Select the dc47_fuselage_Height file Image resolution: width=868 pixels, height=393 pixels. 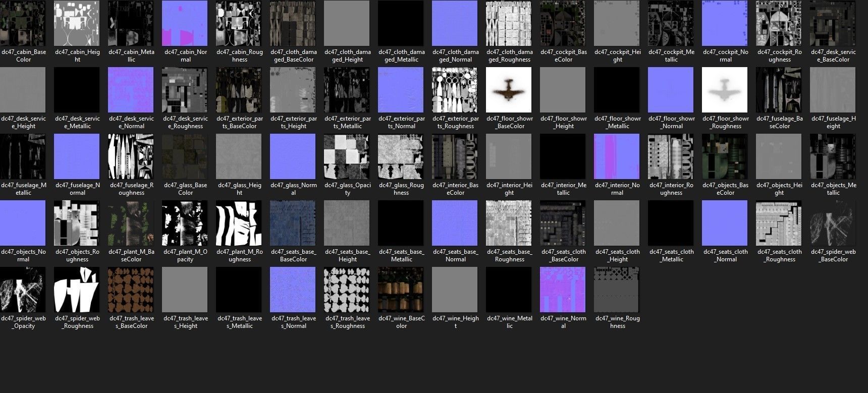point(833,90)
